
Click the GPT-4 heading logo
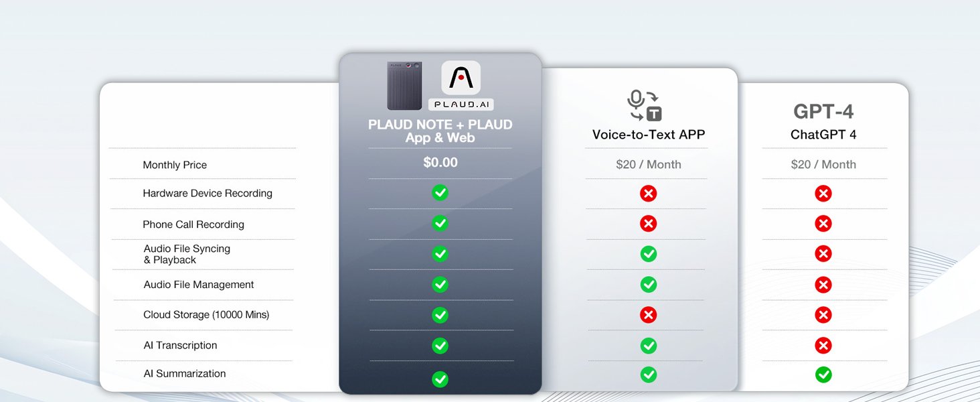coord(823,111)
